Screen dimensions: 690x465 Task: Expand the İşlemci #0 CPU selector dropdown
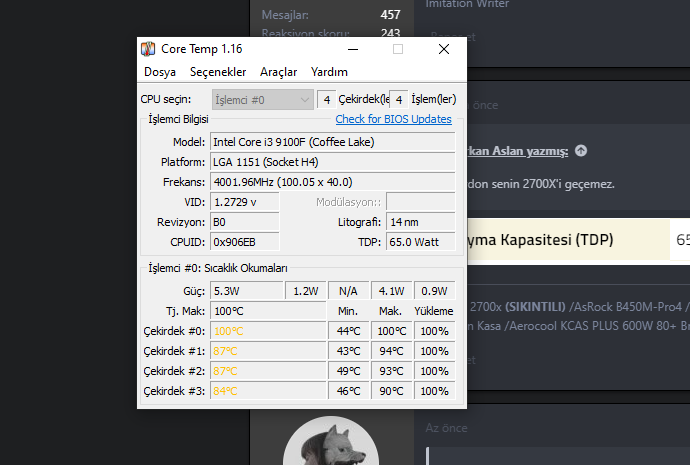click(263, 100)
